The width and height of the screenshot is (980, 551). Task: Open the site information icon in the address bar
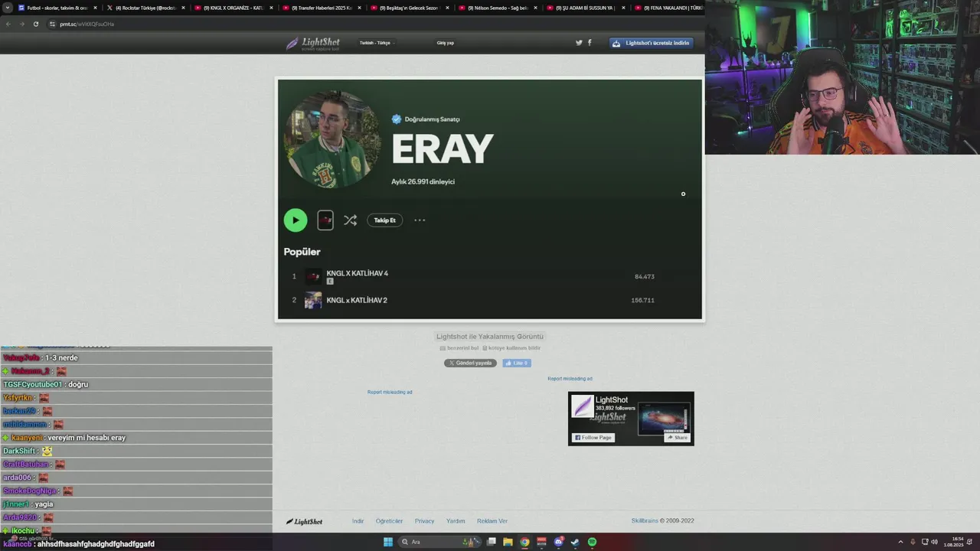53,24
